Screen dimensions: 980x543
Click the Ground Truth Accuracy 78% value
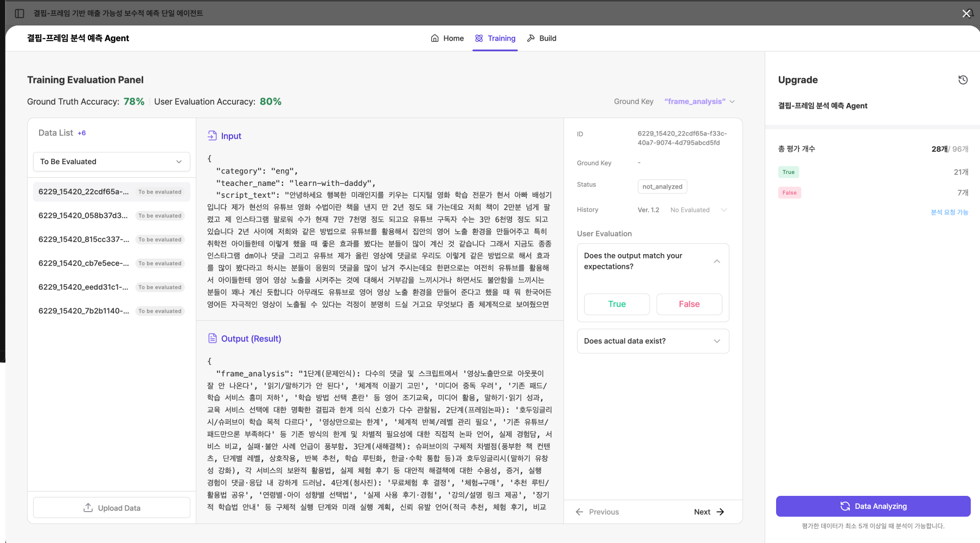click(x=134, y=101)
